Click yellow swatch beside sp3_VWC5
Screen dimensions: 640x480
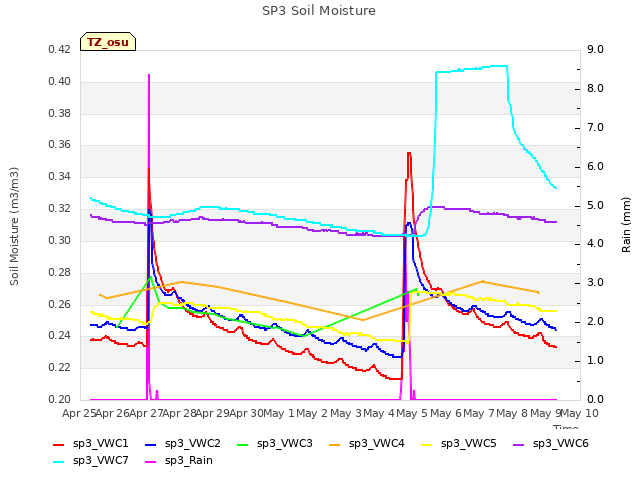[x=427, y=445]
